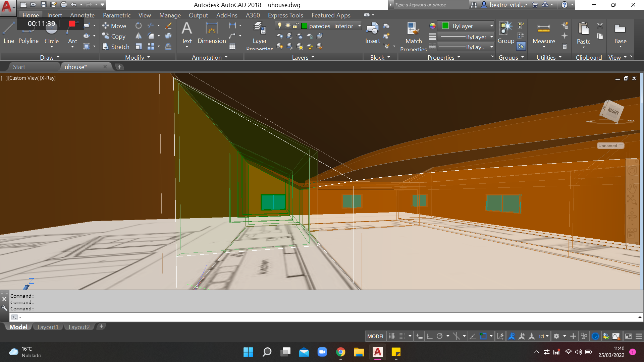Expand the Modify panel
The height and width of the screenshot is (362, 644).
tap(138, 57)
